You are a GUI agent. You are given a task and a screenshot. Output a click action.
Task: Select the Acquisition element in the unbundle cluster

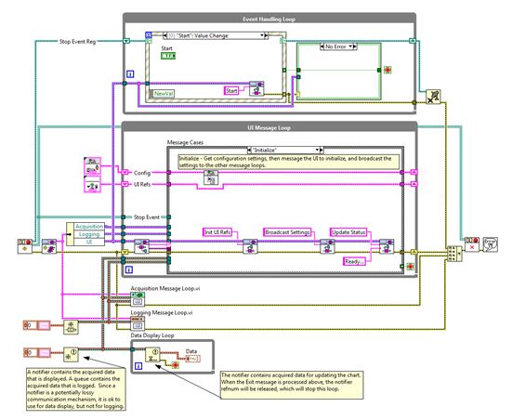(x=89, y=227)
